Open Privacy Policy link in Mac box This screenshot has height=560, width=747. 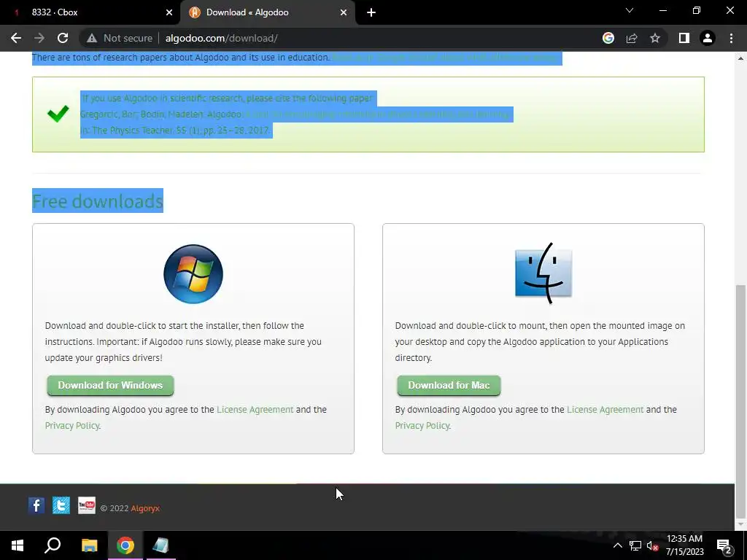[422, 426]
